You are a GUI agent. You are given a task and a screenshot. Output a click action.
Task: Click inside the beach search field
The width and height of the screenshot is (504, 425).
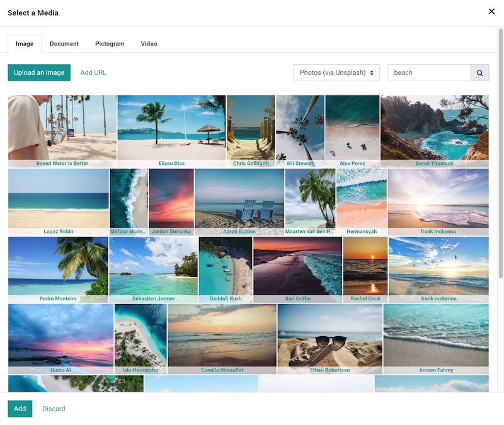(428, 72)
